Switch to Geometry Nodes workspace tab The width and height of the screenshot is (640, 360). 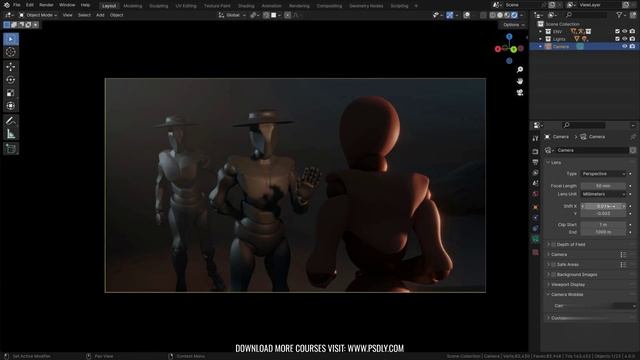coord(366,6)
